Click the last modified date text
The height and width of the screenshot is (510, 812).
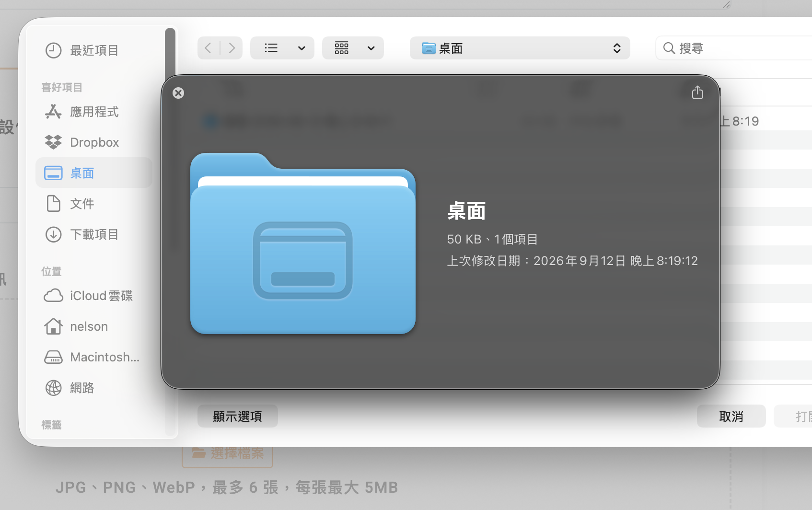572,261
